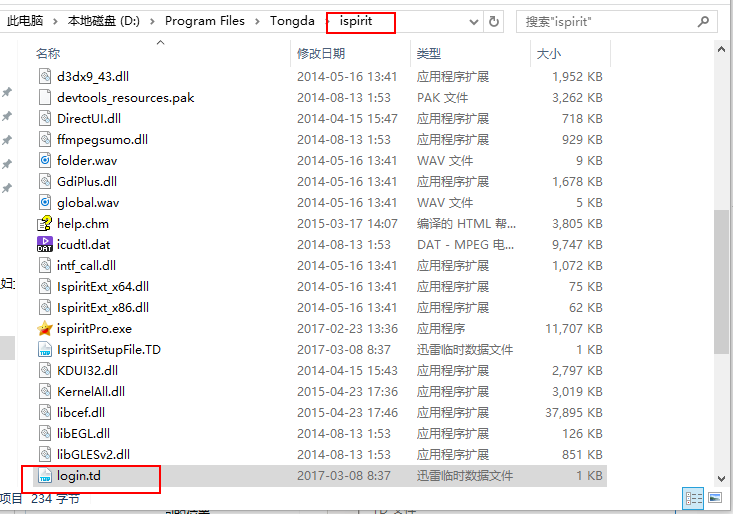
Task: Select the file named libcef.dll
Action: [81, 413]
